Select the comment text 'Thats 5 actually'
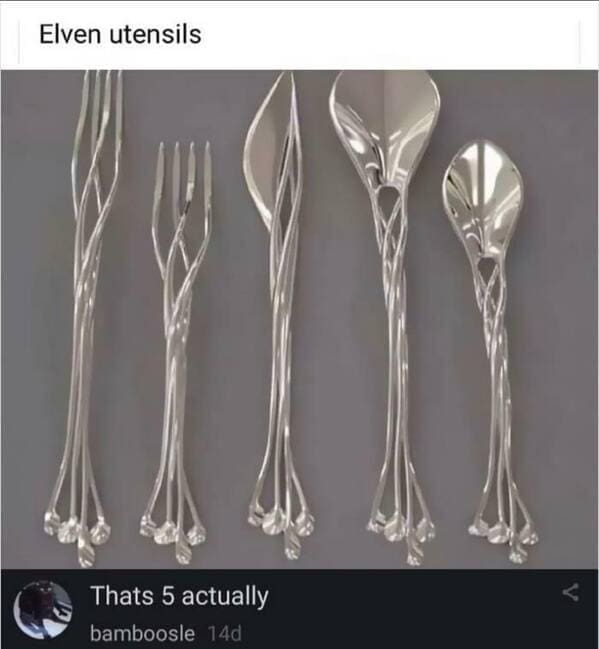This screenshot has height=649, width=599. coord(179,596)
